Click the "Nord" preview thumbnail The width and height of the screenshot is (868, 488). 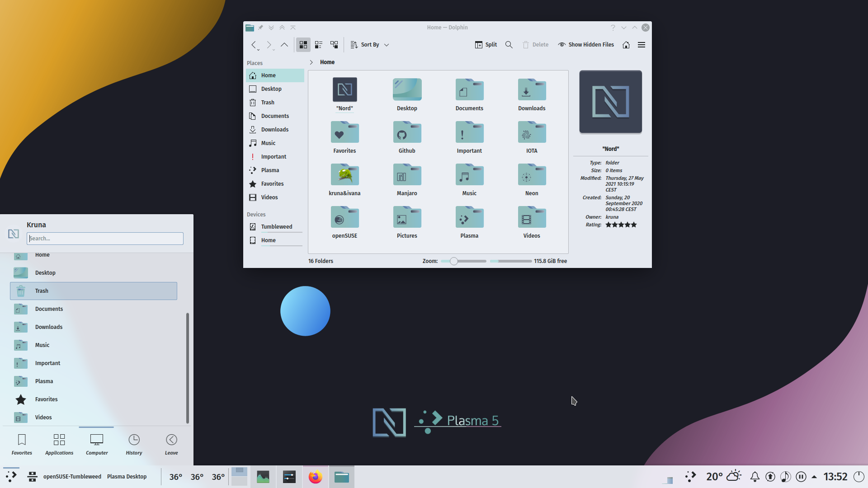(x=611, y=102)
